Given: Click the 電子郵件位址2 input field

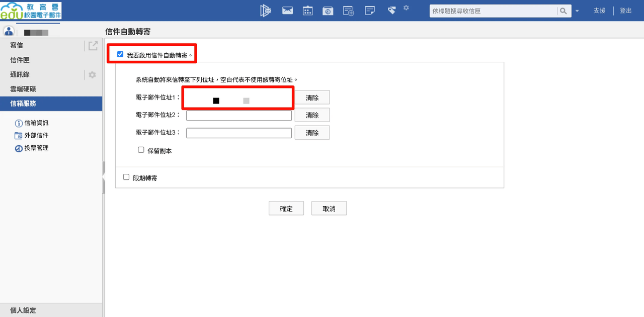Looking at the screenshot, I should pyautogui.click(x=239, y=116).
